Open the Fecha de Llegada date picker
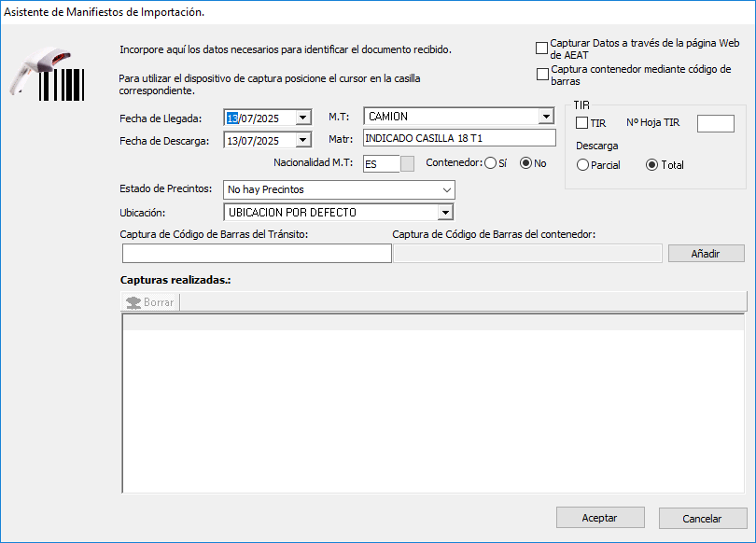The image size is (756, 543). point(302,118)
